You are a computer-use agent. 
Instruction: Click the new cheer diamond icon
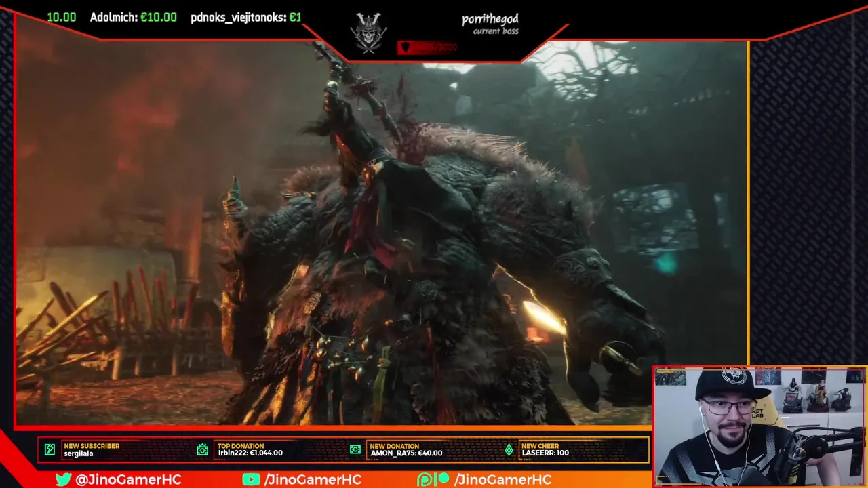click(x=509, y=449)
